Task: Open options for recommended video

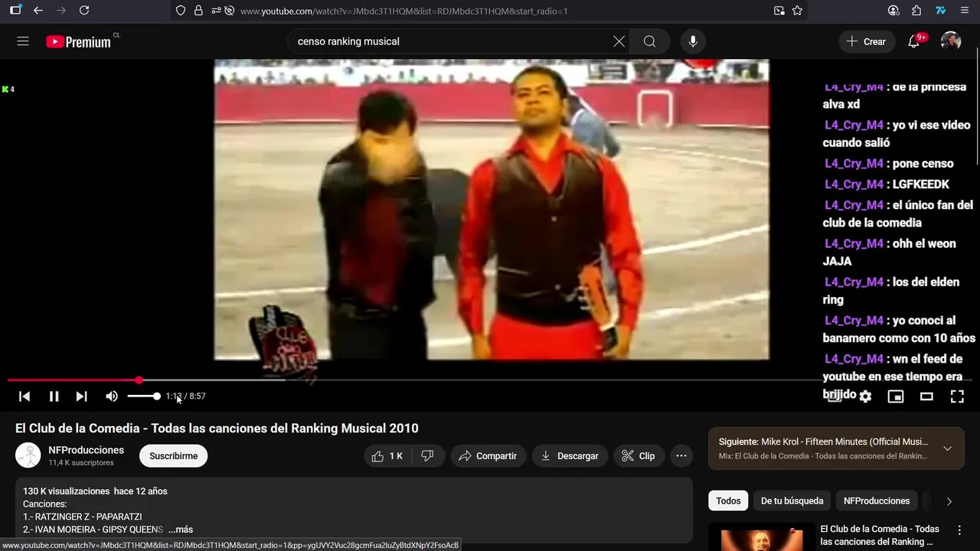Action: coord(959,530)
